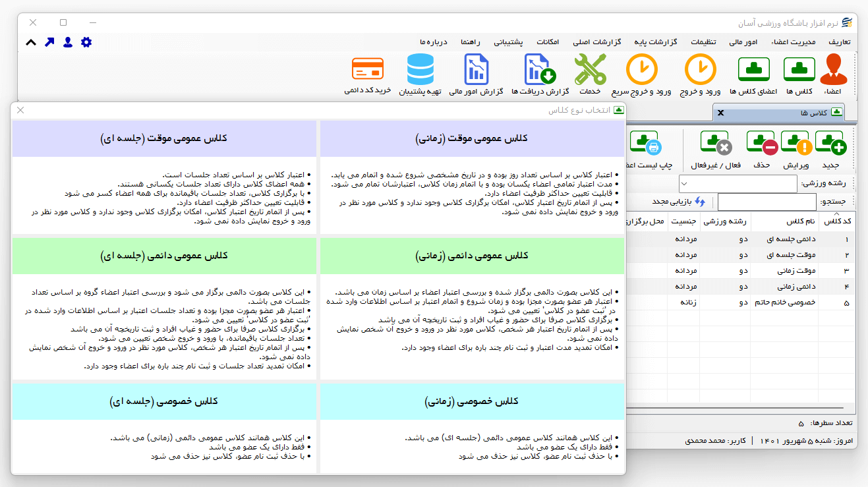Collapse toolbar with the up chevron
868x487 pixels.
[31, 42]
